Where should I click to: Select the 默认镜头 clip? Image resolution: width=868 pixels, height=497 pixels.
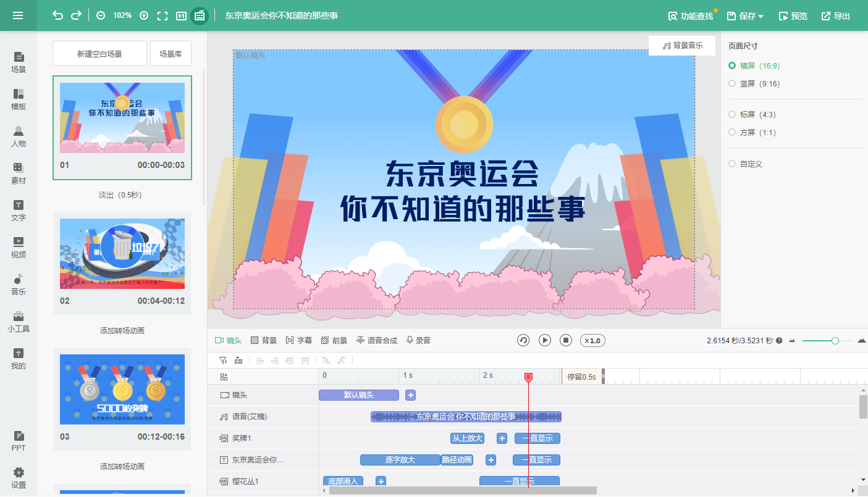pos(359,395)
